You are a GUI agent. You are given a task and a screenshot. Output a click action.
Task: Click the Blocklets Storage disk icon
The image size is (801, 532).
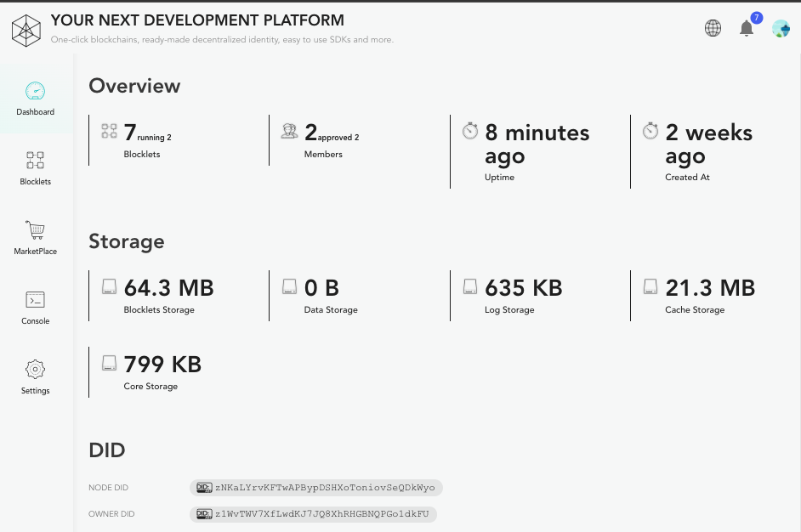[110, 286]
